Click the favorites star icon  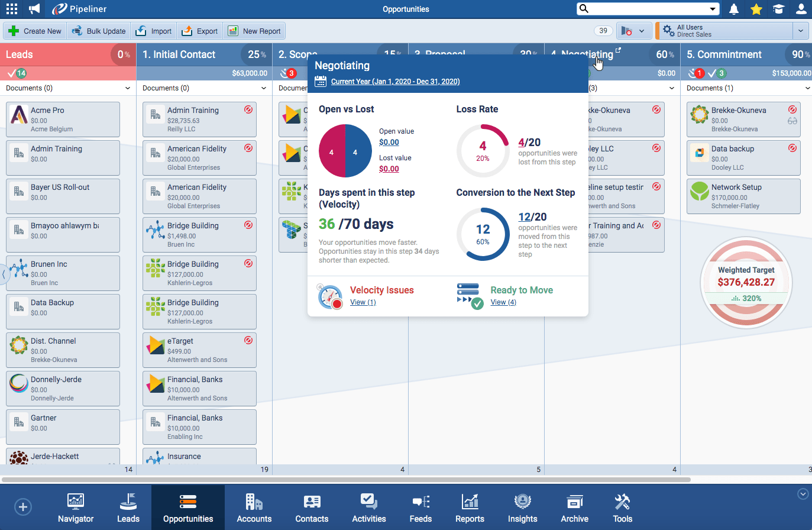[756, 9]
